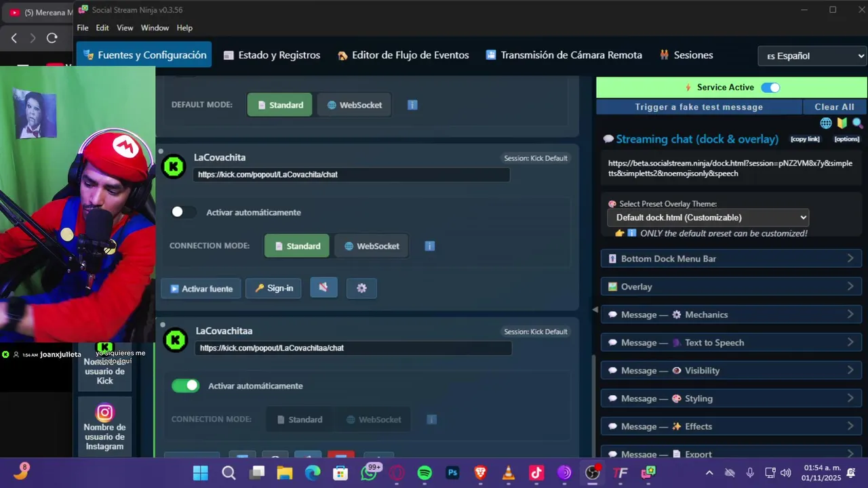The width and height of the screenshot is (868, 488).
Task: Click the mute speaker icon button under LaCovachita
Action: point(323,288)
